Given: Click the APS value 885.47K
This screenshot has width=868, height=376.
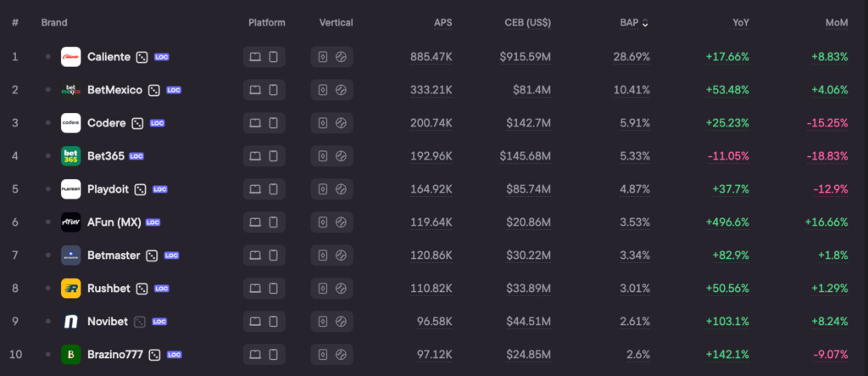Looking at the screenshot, I should point(431,57).
